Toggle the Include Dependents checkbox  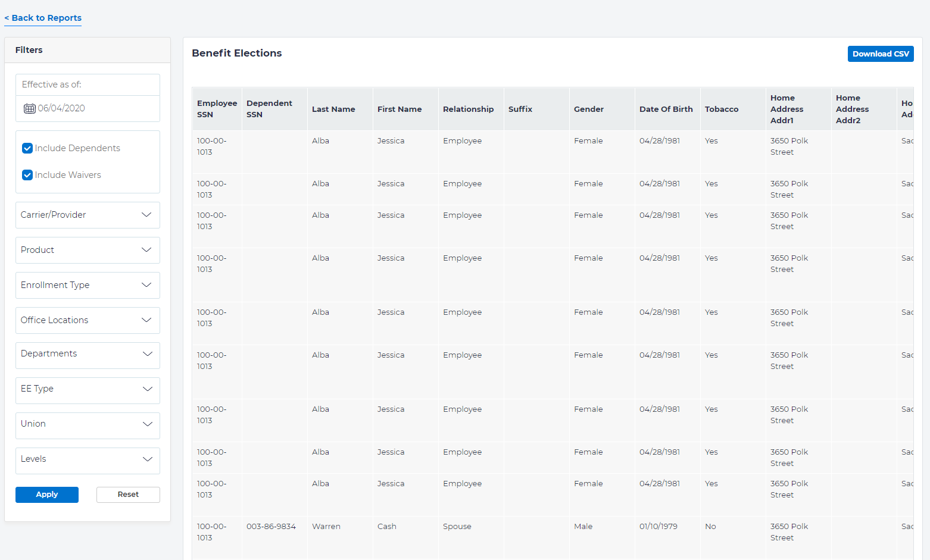point(27,148)
